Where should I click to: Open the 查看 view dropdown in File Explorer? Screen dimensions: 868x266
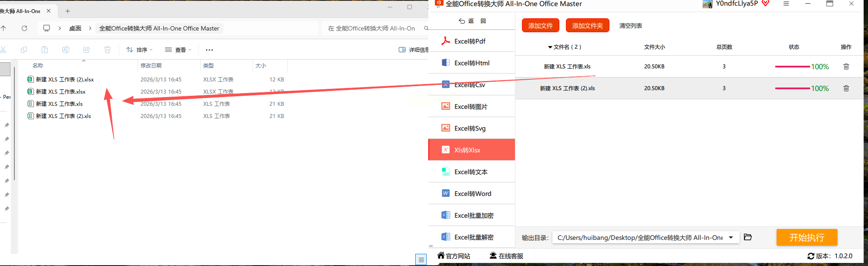pyautogui.click(x=178, y=50)
